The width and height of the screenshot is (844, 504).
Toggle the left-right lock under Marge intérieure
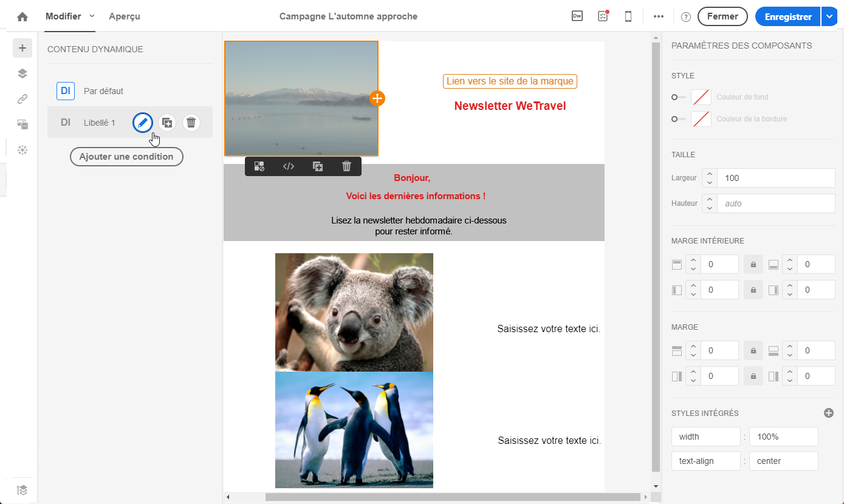pos(753,290)
